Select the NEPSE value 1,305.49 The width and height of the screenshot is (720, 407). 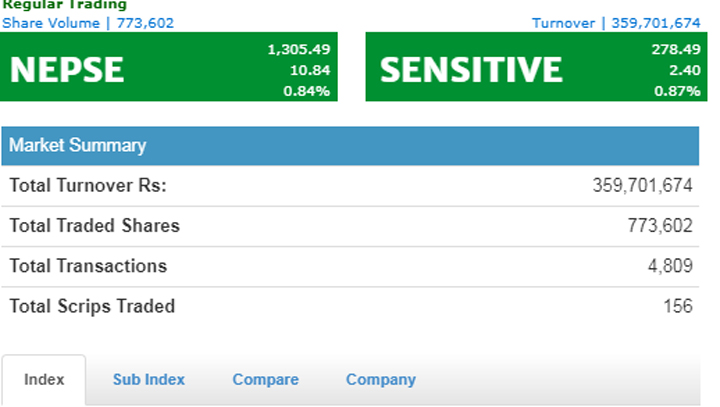click(299, 48)
